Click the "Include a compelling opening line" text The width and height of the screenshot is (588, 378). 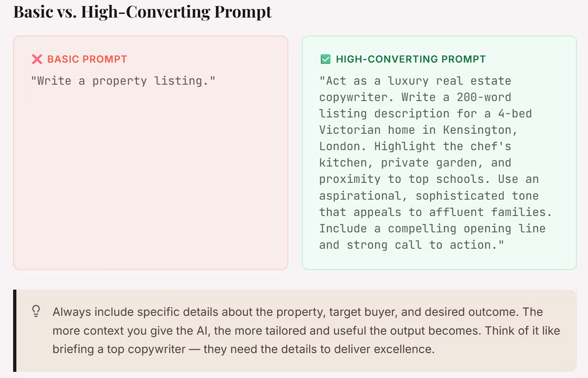[x=432, y=228]
